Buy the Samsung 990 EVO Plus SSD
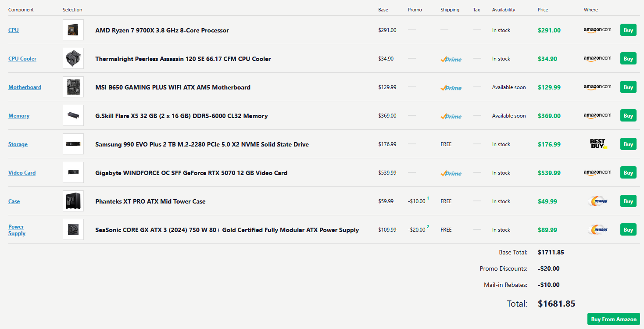This screenshot has width=644, height=329. [x=628, y=144]
